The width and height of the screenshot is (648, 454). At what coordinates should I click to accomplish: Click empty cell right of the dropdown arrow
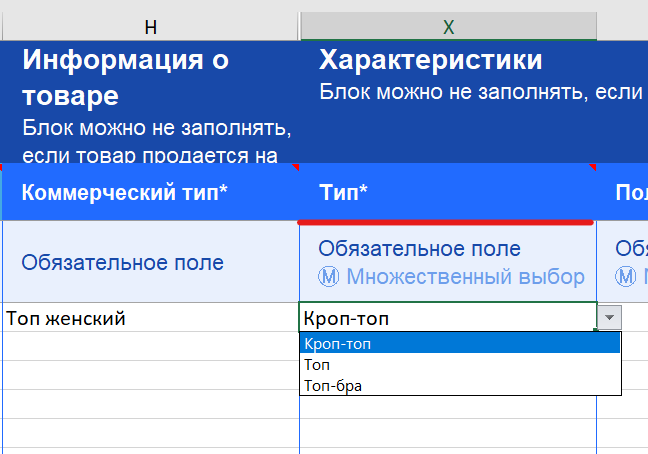click(x=636, y=318)
